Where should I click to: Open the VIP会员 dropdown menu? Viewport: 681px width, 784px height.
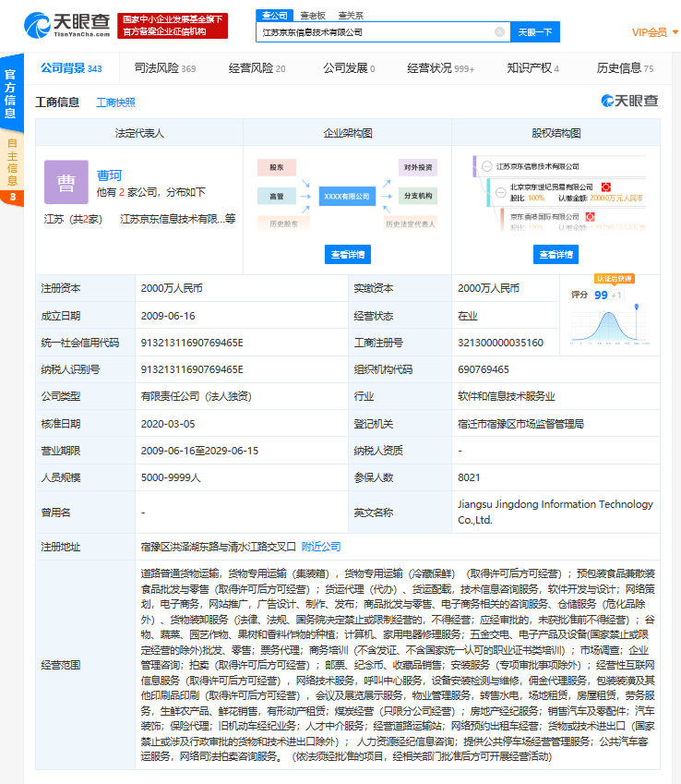coord(653,32)
